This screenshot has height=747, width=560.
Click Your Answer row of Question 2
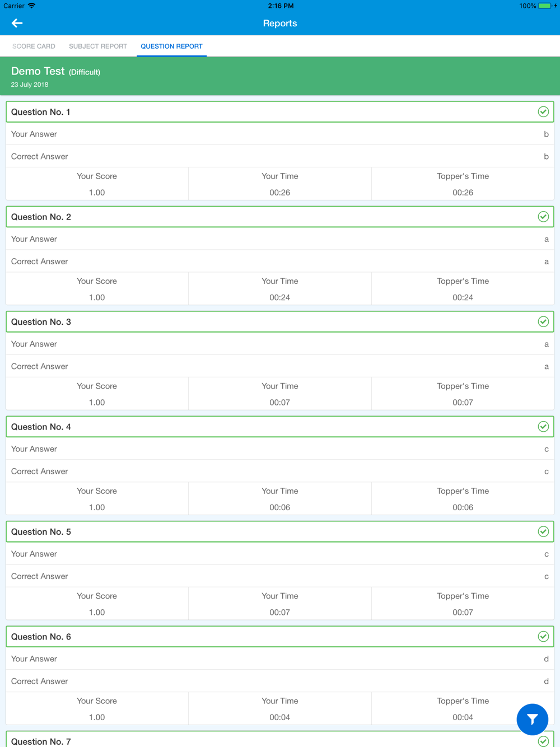280,239
